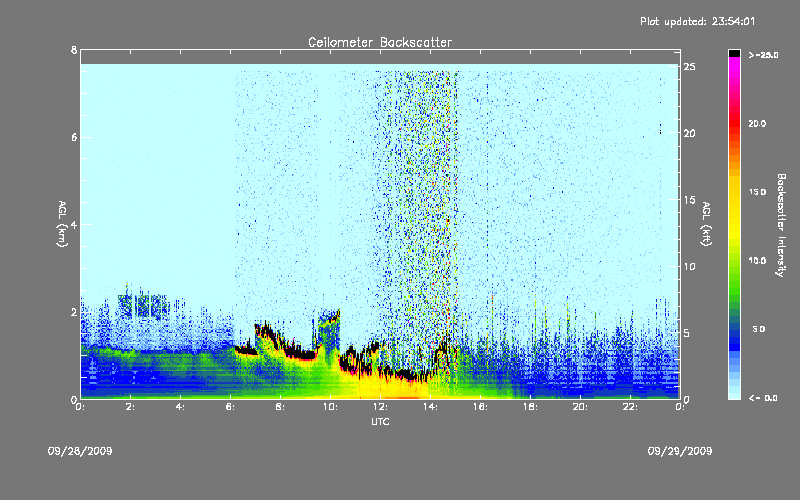The image size is (800, 500).
Task: Click the red surface backscatter near 13 UTC
Action: [401, 397]
